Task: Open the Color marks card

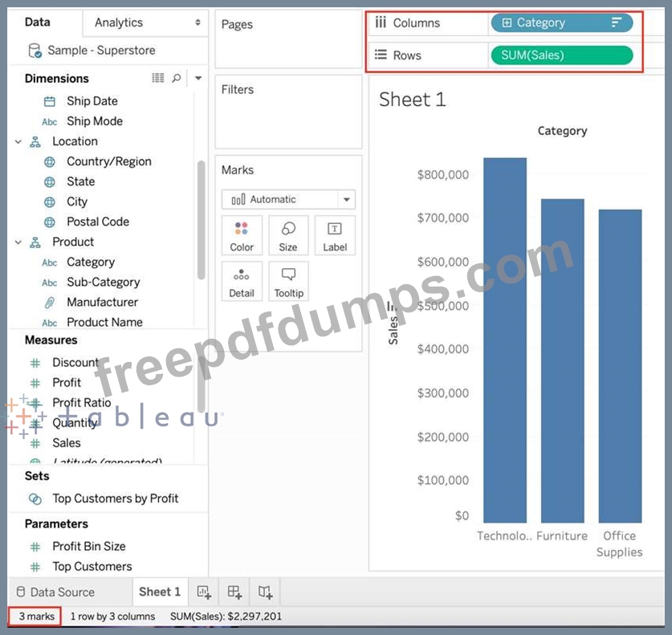Action: (242, 236)
